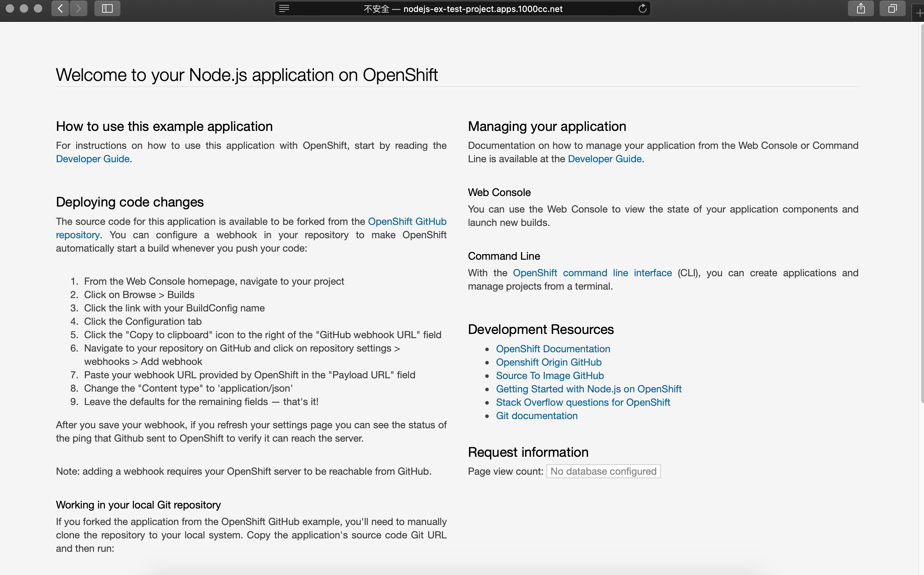Open Developer Guide link under Managing your application
This screenshot has height=575, width=924.
pos(604,159)
